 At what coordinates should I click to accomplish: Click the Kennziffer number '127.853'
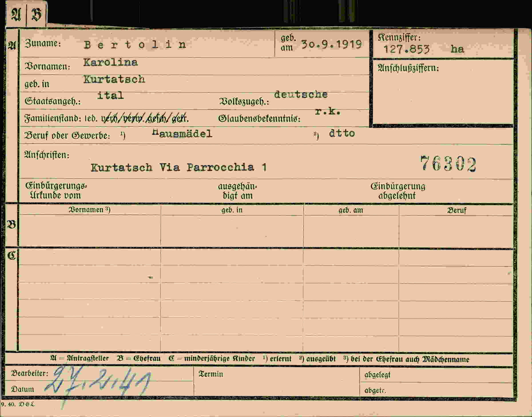coord(406,49)
